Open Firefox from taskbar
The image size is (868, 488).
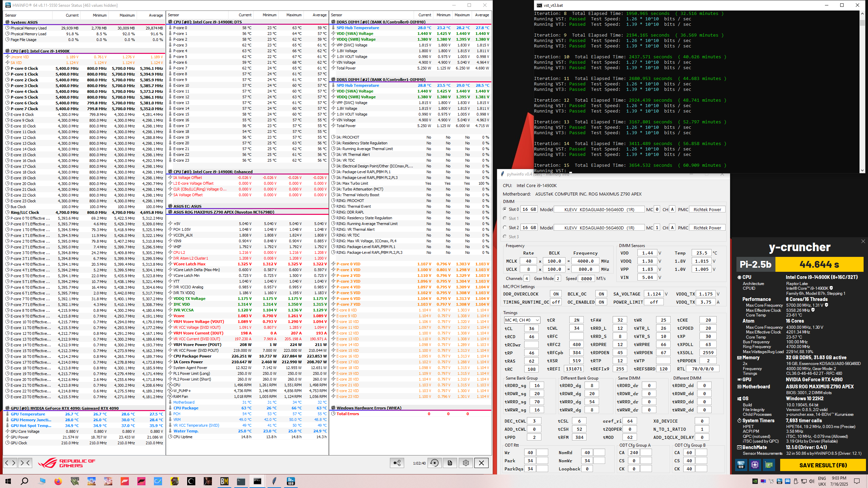tap(58, 481)
